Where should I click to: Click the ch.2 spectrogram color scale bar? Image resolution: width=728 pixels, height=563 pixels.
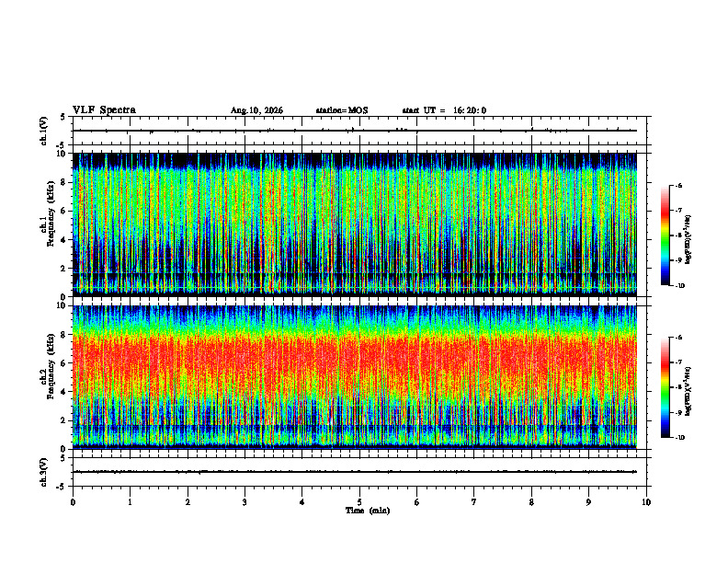(x=665, y=387)
